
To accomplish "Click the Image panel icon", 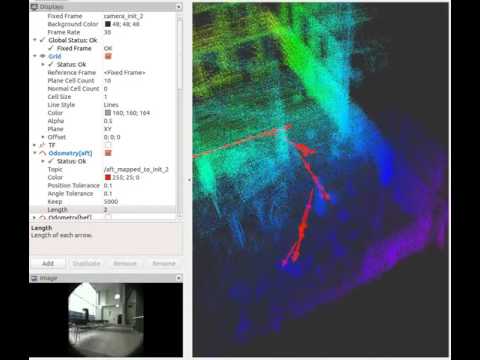I will pyautogui.click(x=34, y=278).
